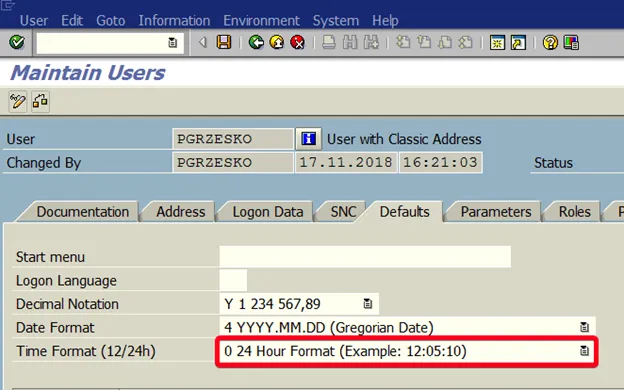Click the yellow Help question mark icon
This screenshot has height=390, width=624.
click(x=550, y=42)
